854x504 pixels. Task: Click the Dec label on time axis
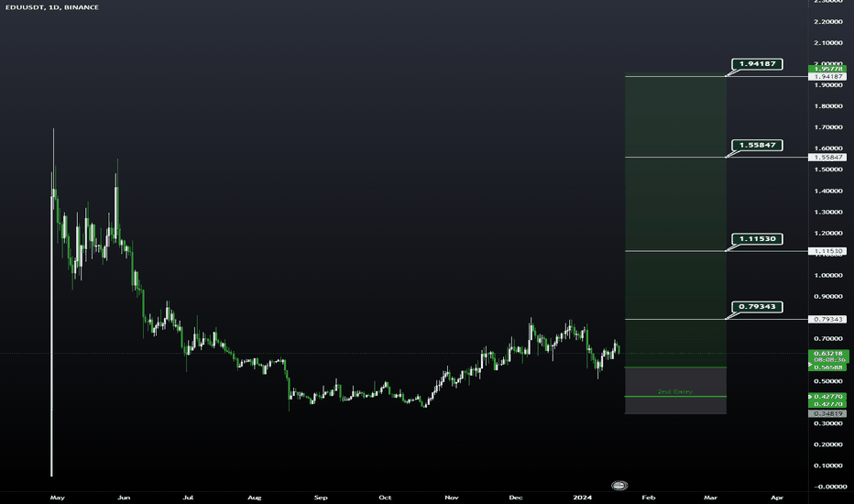(515, 498)
